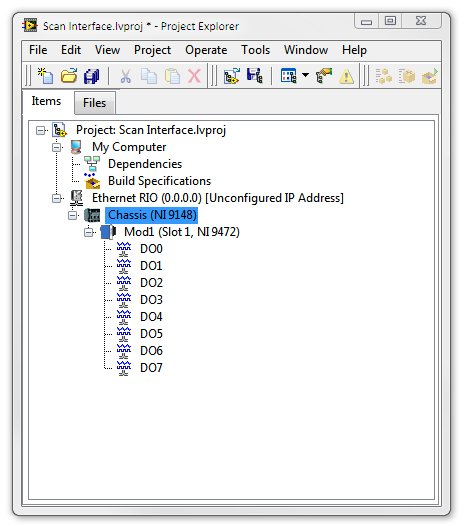
Task: Click the LabVIEW icon in title bar
Action: click(x=30, y=25)
